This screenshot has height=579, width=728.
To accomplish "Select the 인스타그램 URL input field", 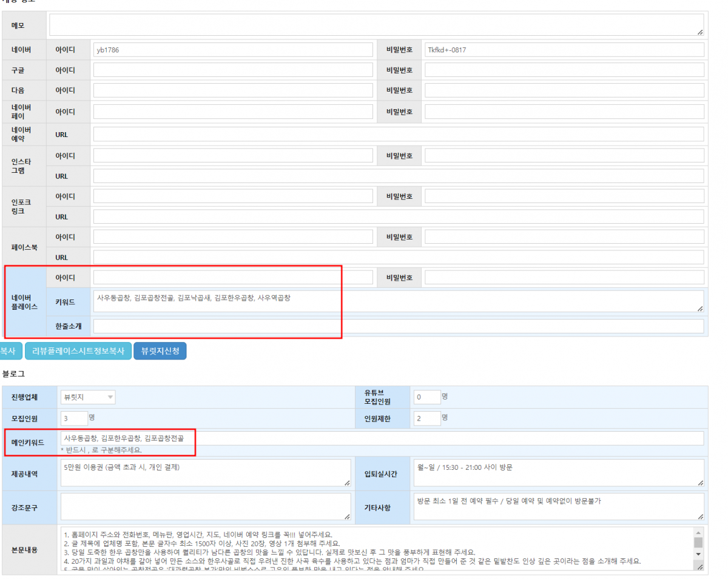I will point(398,176).
